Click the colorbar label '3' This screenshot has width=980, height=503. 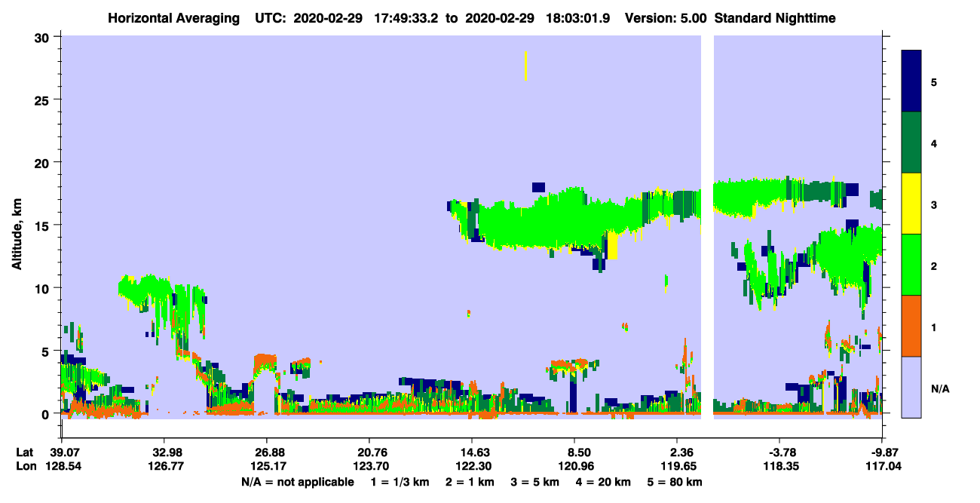pyautogui.click(x=934, y=204)
